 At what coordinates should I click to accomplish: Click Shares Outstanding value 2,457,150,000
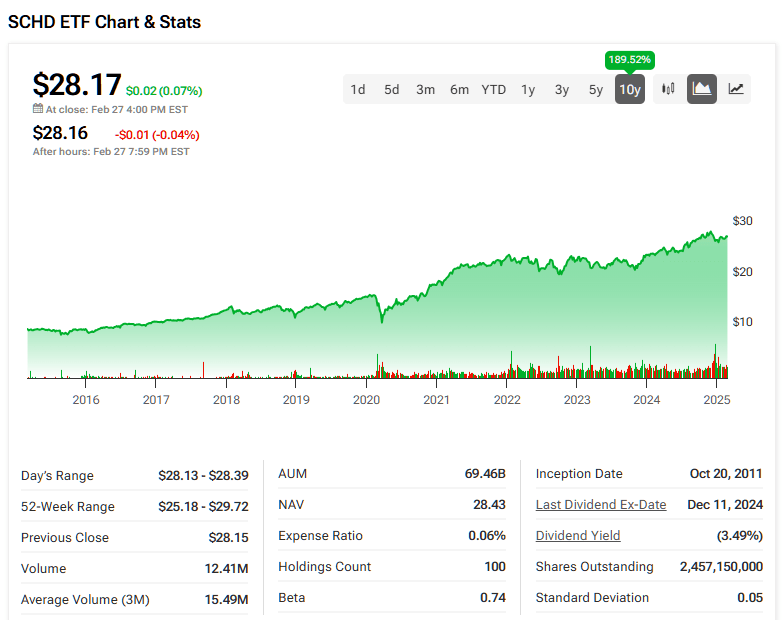click(721, 566)
